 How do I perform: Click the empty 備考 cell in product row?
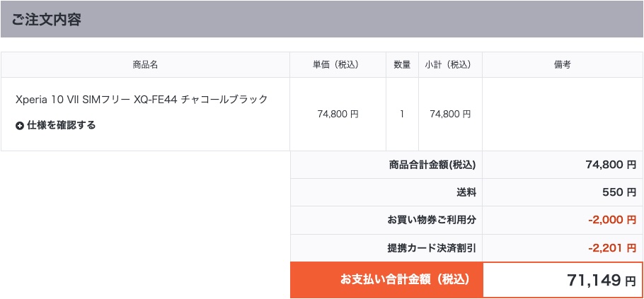click(563, 114)
